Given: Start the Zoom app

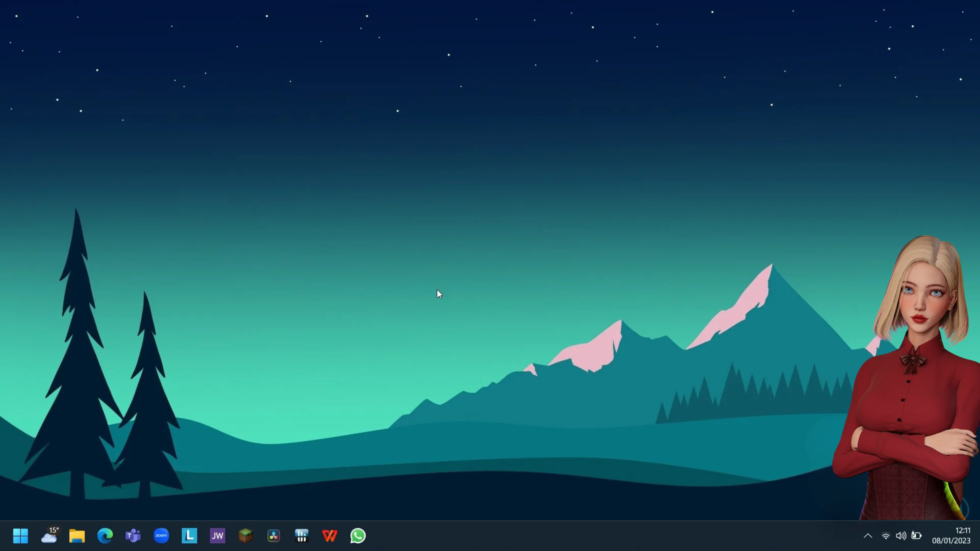Looking at the screenshot, I should tap(161, 536).
